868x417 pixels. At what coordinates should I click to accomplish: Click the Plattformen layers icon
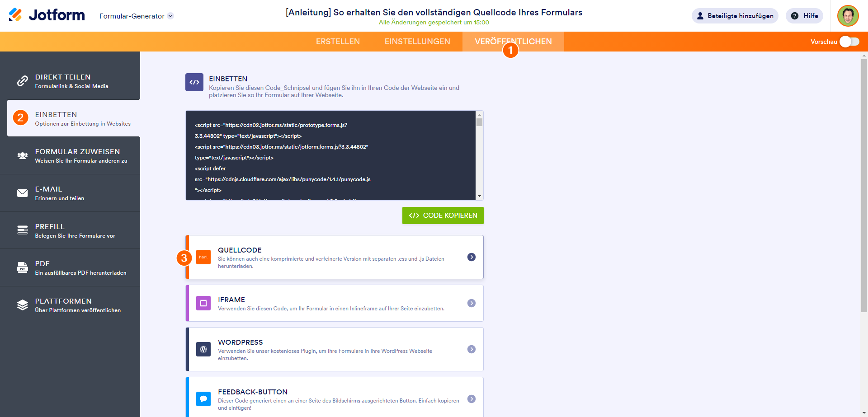click(x=22, y=305)
